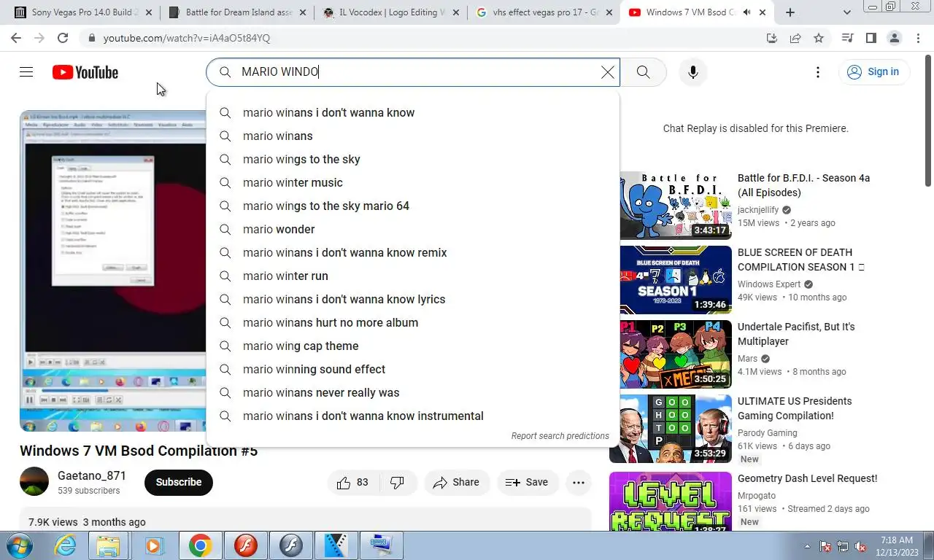This screenshot has width=934, height=560.
Task: Open ULTIMATE US Presidents Gaming Compilation title
Action: click(796, 408)
